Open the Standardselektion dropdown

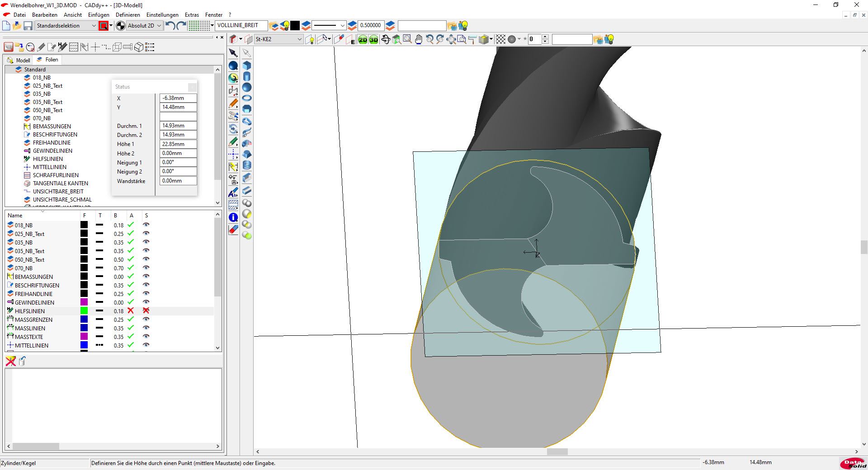click(94, 26)
